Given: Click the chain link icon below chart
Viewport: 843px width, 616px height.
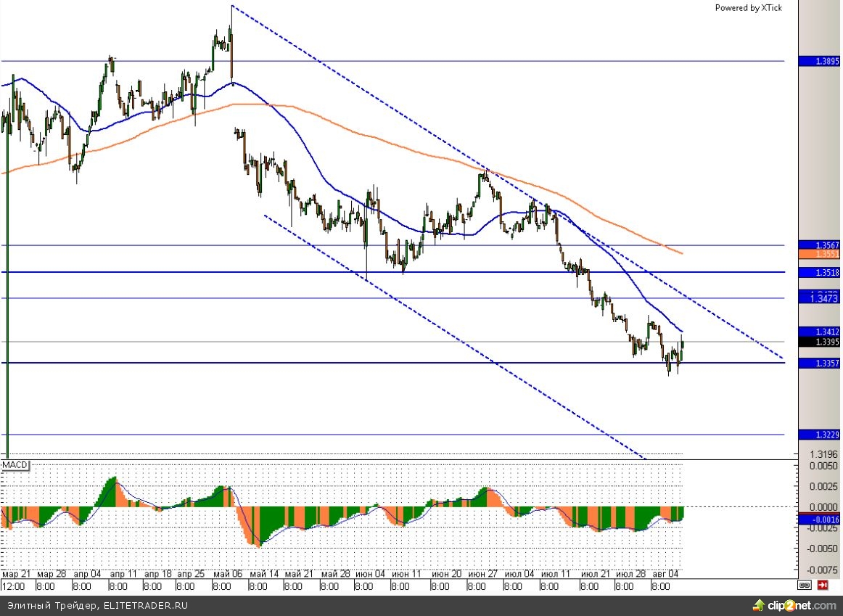Looking at the screenshot, I should click(805, 585).
